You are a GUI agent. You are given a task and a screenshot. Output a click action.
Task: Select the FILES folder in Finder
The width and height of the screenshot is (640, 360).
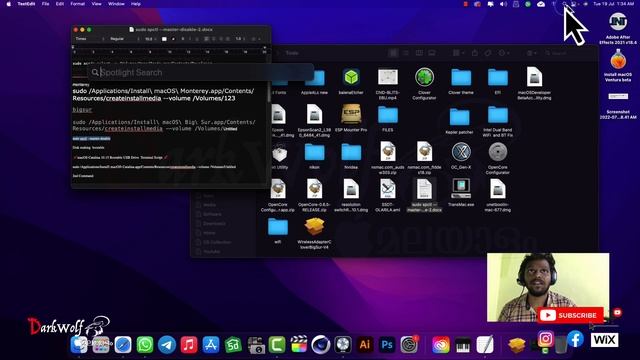pyautogui.click(x=387, y=115)
